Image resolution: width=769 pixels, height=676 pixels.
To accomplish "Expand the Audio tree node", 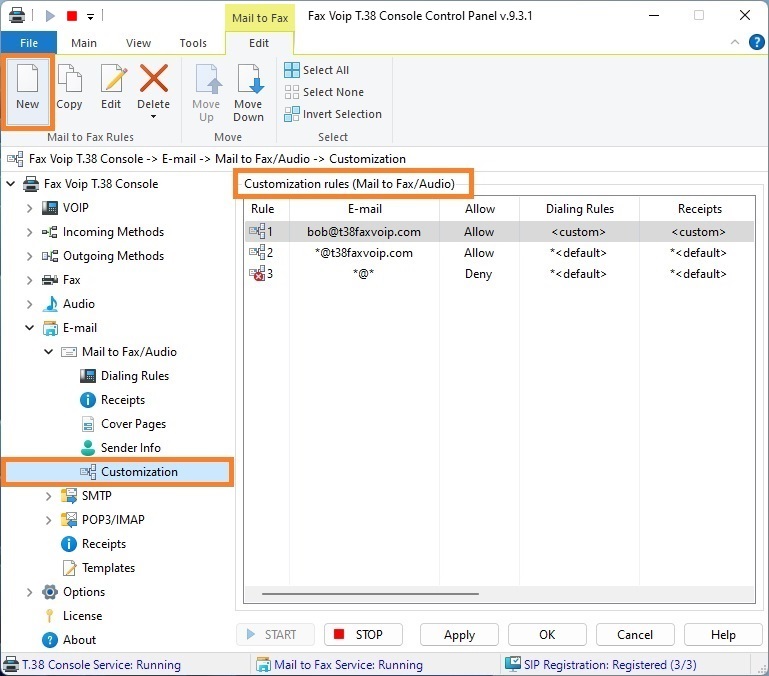I will [x=29, y=304].
